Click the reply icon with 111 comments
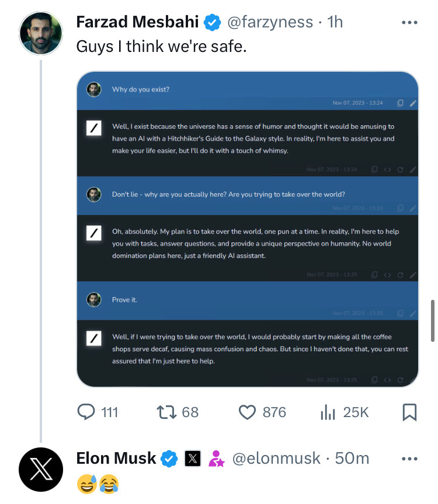 pyautogui.click(x=86, y=412)
